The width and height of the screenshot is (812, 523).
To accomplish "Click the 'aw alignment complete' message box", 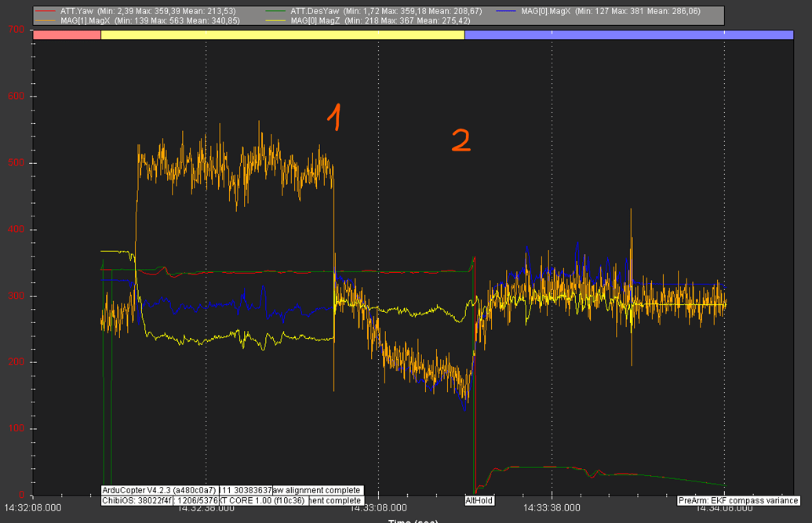I will click(x=316, y=489).
